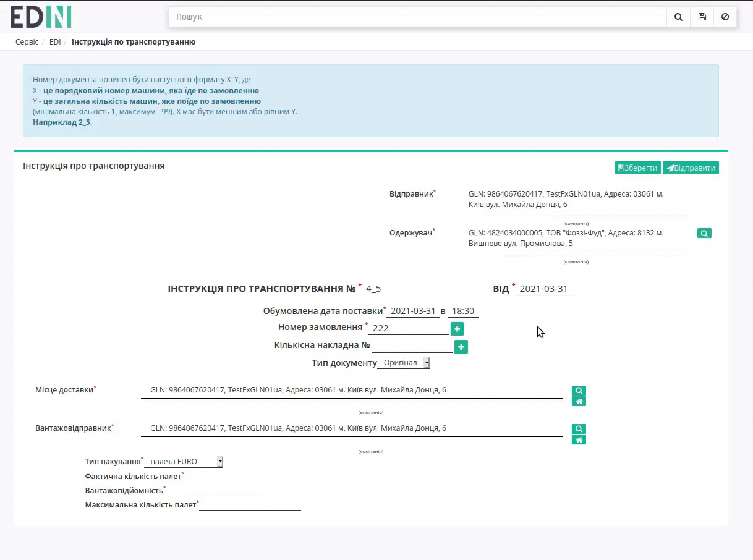Add another Номер замовлення with plus button

(x=457, y=329)
